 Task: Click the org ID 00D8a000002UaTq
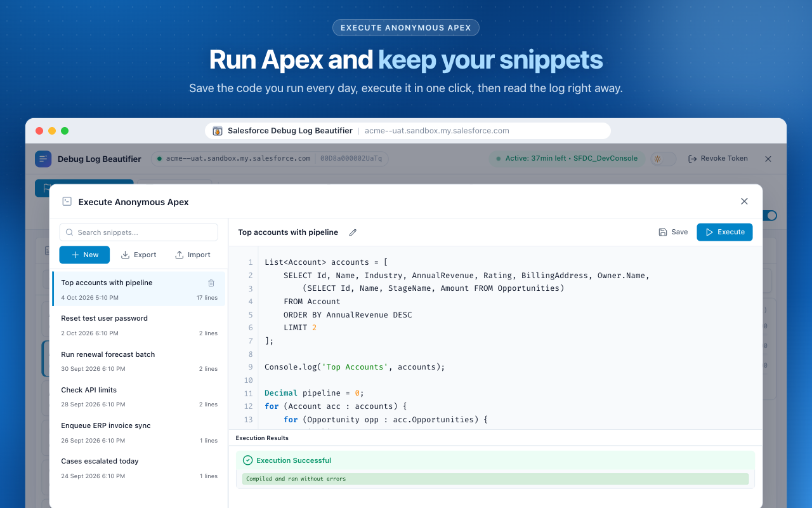(351, 159)
